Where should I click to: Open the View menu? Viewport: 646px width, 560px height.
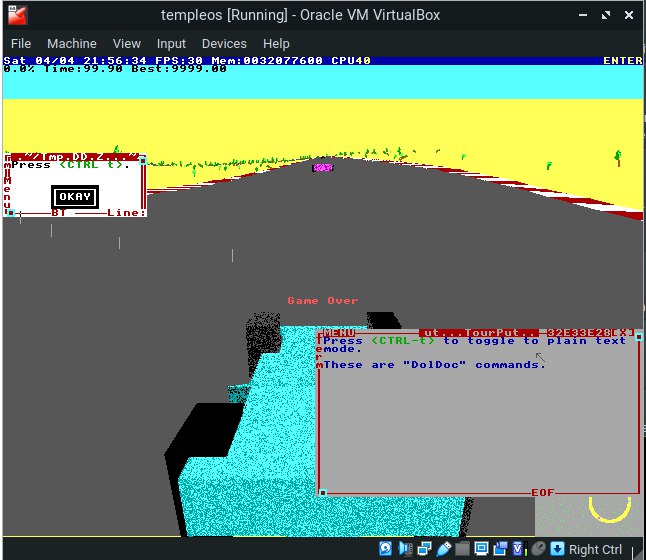(x=127, y=44)
